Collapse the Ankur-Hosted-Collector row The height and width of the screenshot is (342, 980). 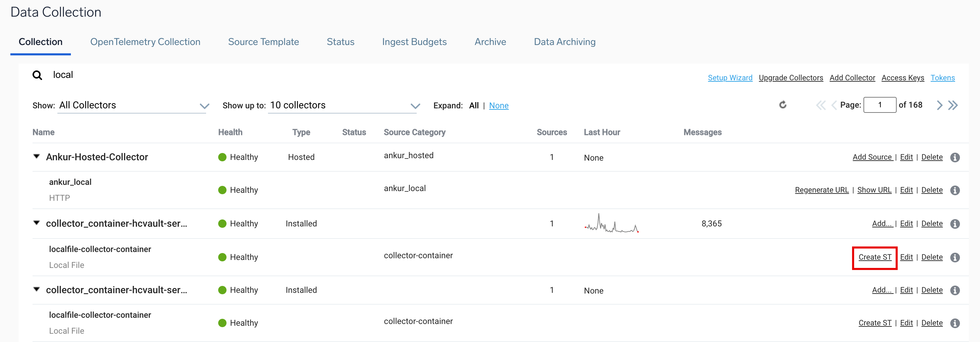click(37, 156)
